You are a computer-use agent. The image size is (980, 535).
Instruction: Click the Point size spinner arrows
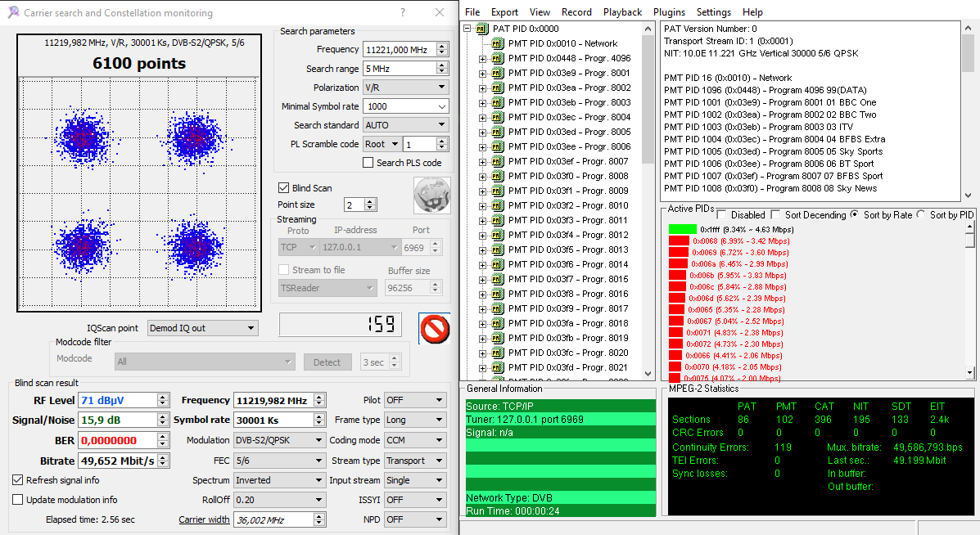370,205
